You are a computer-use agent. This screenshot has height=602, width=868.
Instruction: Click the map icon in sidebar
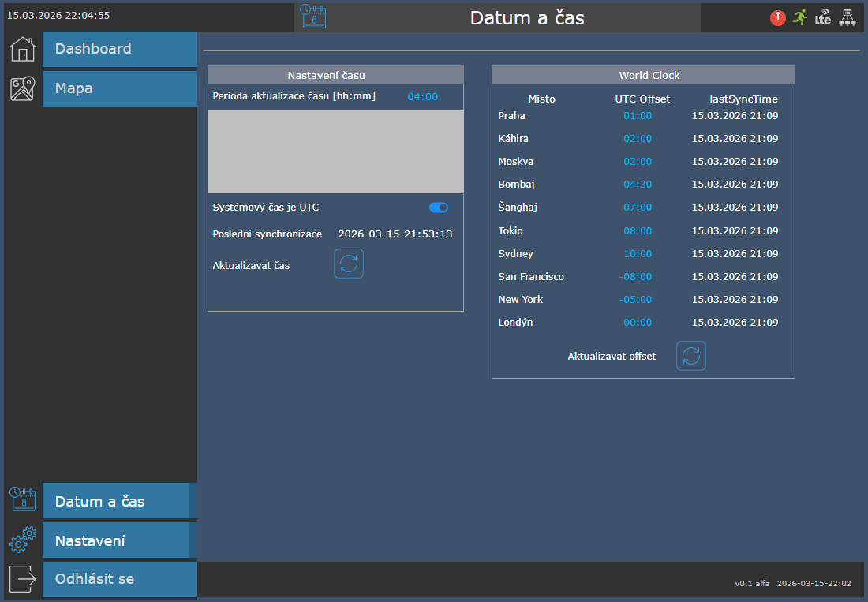tap(23, 88)
